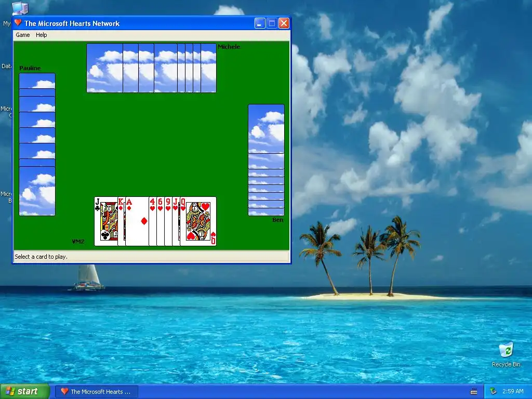Play the 4 of hearts card
Image resolution: width=532 pixels, height=399 pixels.
tap(153, 221)
